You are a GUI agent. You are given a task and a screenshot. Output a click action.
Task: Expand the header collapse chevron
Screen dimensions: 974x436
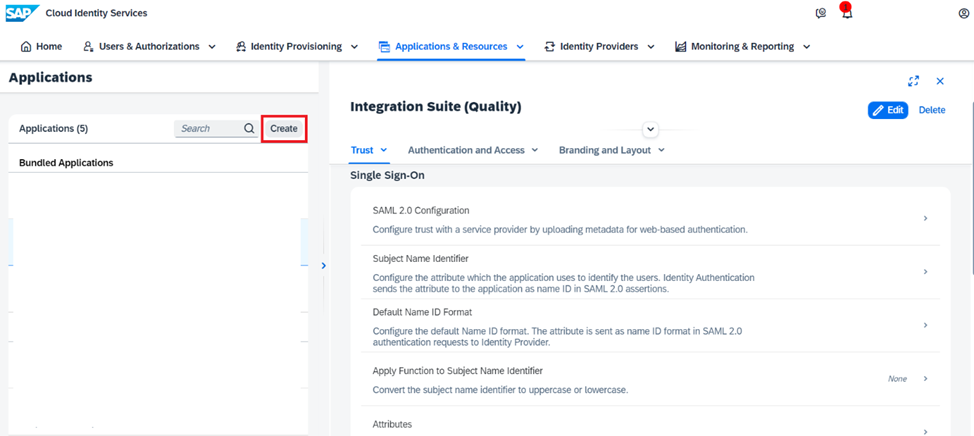click(x=650, y=129)
